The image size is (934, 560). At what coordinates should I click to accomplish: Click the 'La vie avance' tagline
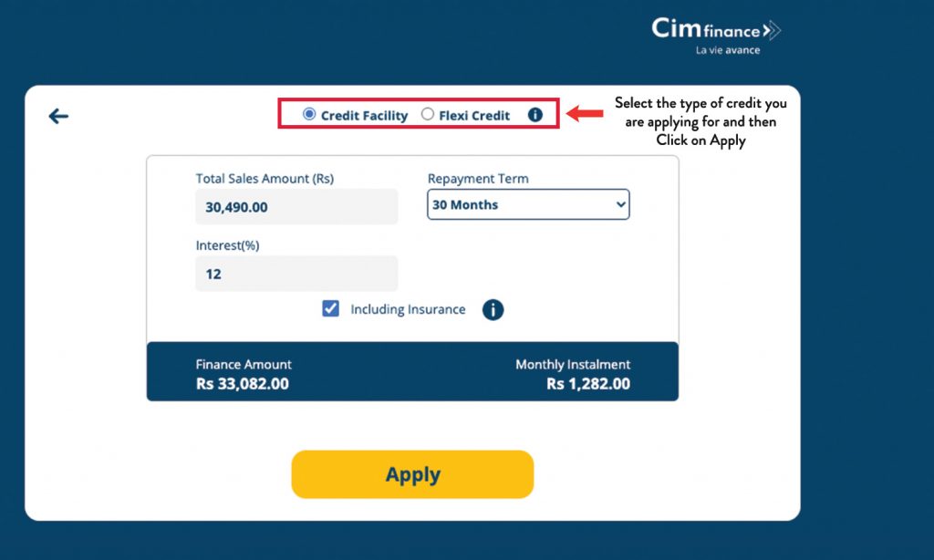tap(728, 50)
